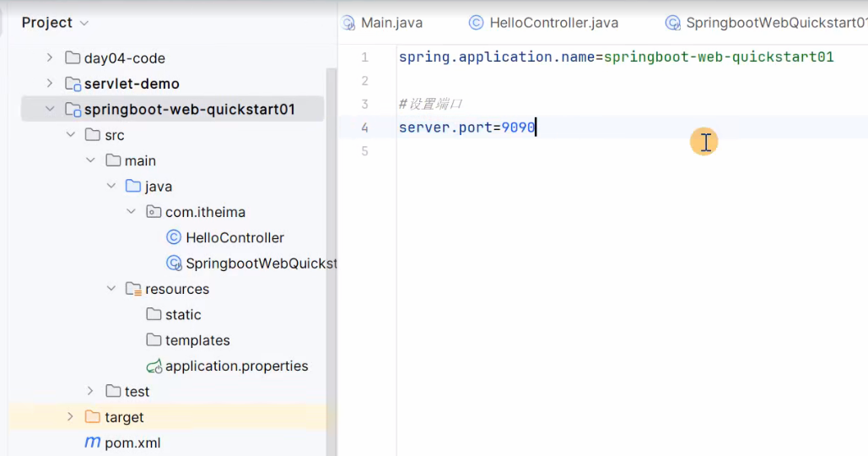The image size is (868, 456).
Task: Collapse the resources folder
Action: click(111, 289)
